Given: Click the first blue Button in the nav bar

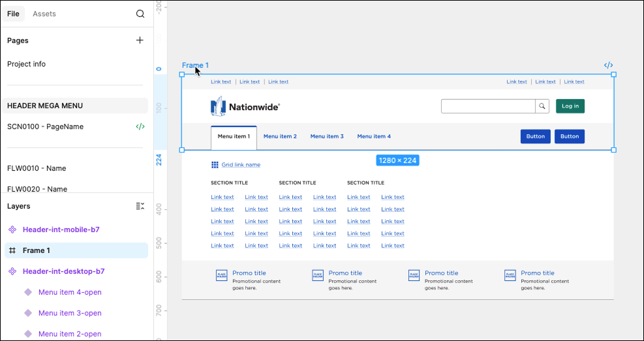Looking at the screenshot, I should pos(535,136).
